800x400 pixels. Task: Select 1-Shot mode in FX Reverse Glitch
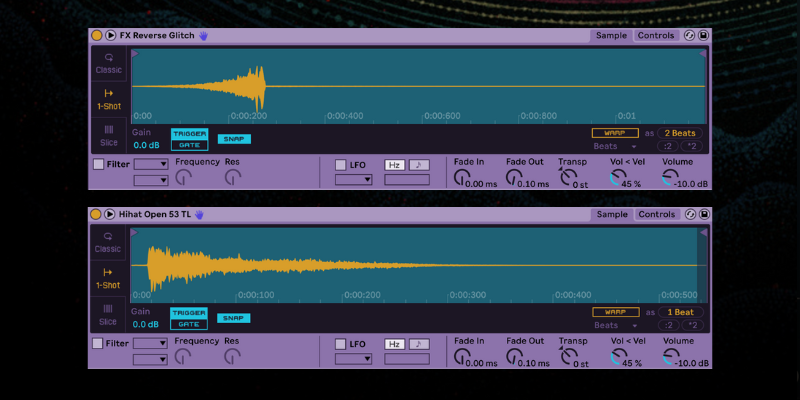[109, 99]
